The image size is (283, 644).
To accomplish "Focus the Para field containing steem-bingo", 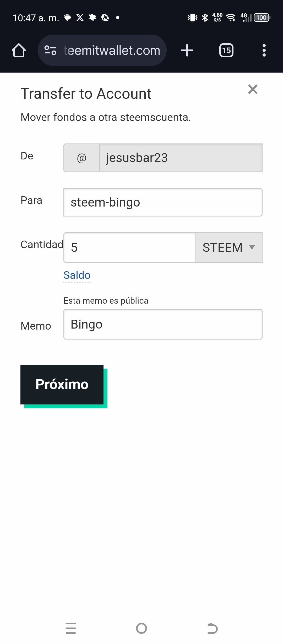I will tap(163, 202).
